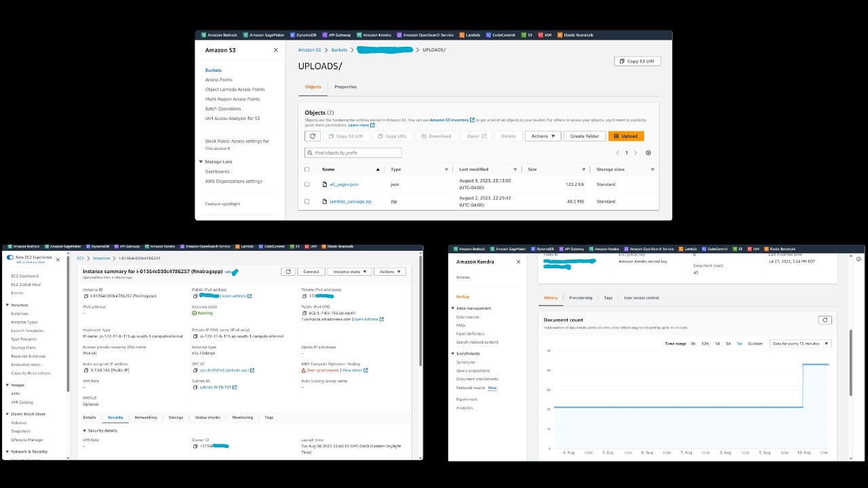Switch to the EC2 Monitoring tab
The height and width of the screenshot is (488, 868).
pos(242,418)
